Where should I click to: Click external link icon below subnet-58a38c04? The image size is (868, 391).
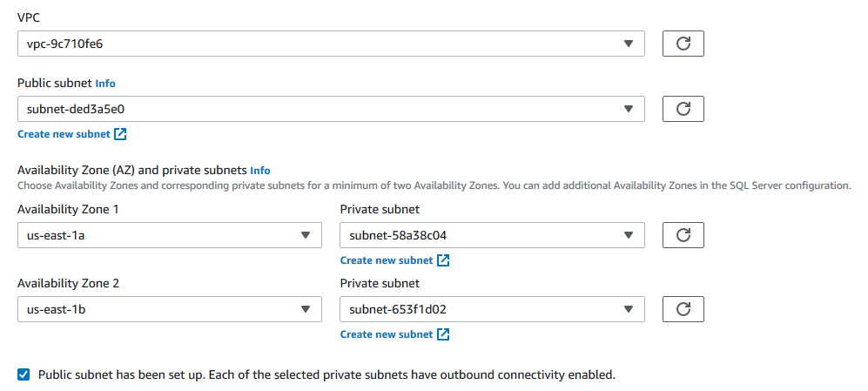[443, 260]
